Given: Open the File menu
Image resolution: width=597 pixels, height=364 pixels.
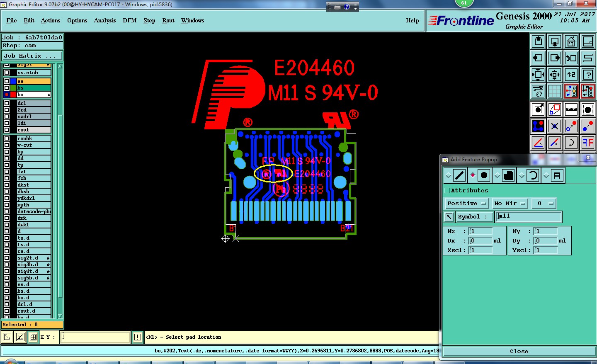Looking at the screenshot, I should (12, 20).
